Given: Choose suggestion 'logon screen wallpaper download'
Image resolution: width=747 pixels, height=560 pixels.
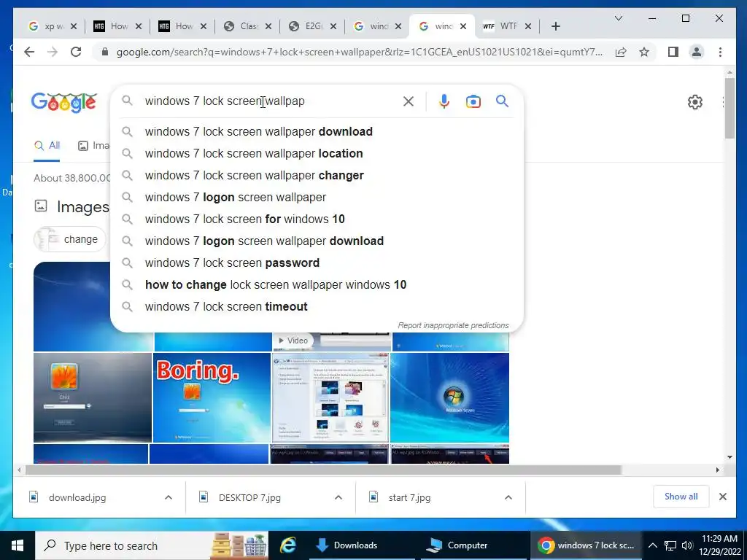Looking at the screenshot, I should pos(317,241).
